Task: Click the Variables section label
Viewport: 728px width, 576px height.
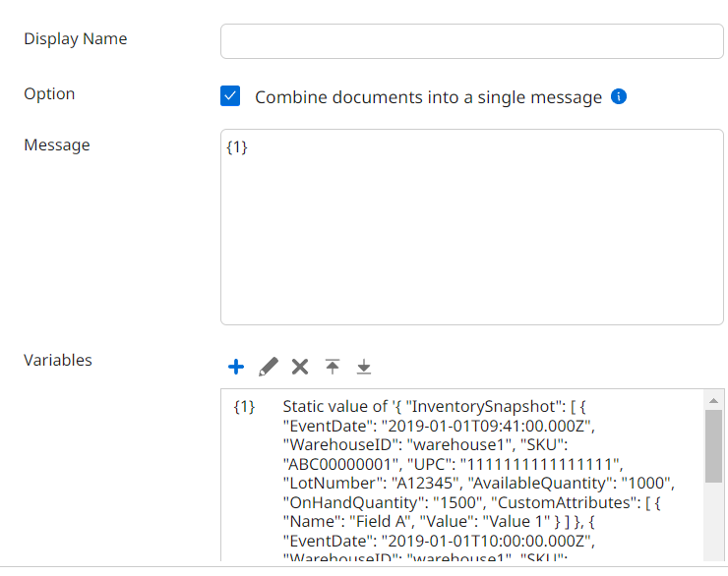Action: (x=57, y=361)
